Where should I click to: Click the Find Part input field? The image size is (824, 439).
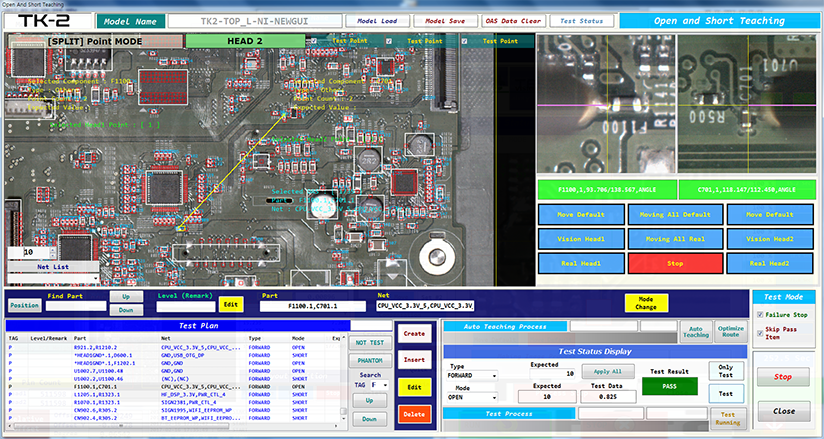[x=77, y=305]
